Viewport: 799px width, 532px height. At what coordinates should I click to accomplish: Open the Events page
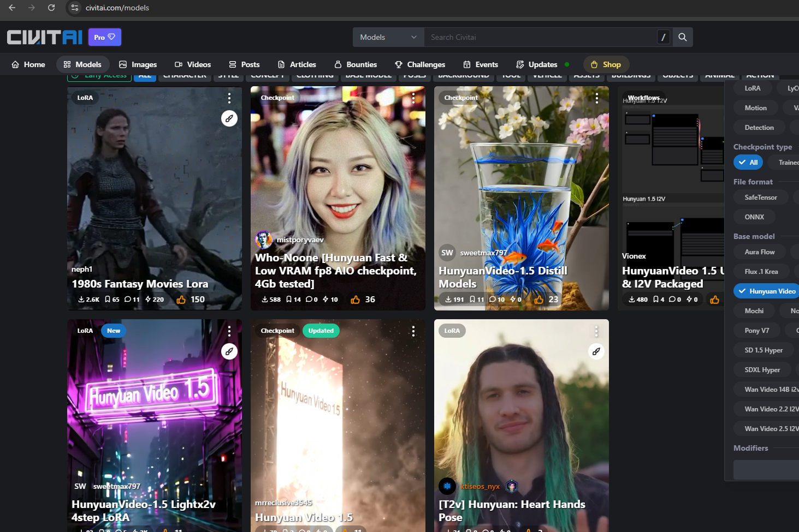pyautogui.click(x=481, y=64)
